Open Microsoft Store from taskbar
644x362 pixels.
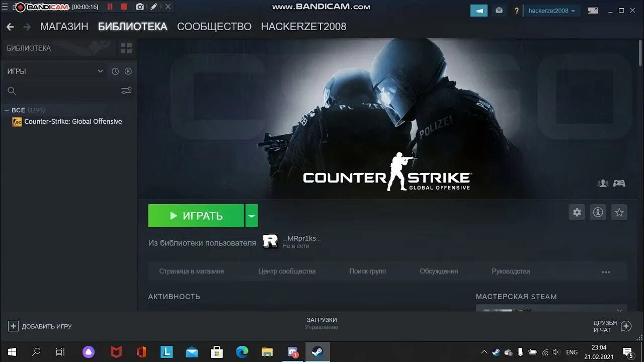coord(217,352)
